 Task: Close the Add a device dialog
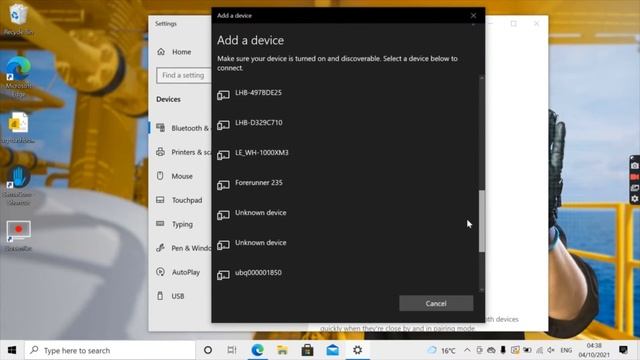[473, 16]
